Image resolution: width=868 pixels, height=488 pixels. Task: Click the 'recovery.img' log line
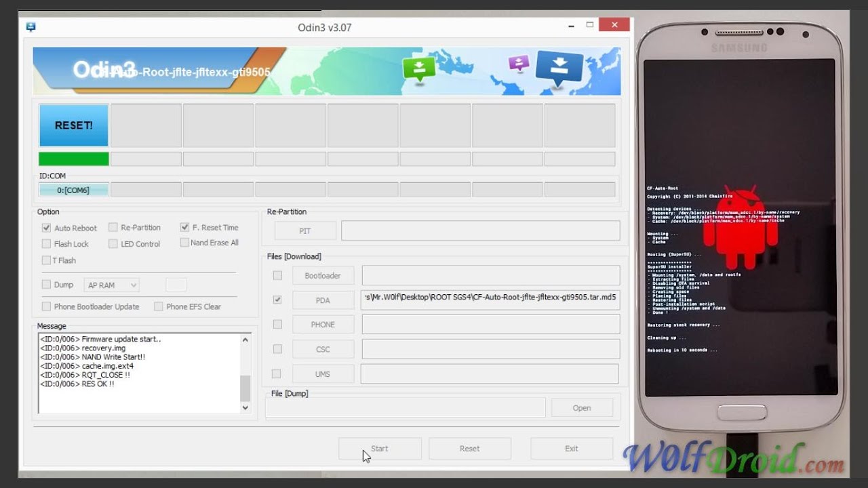[82, 348]
